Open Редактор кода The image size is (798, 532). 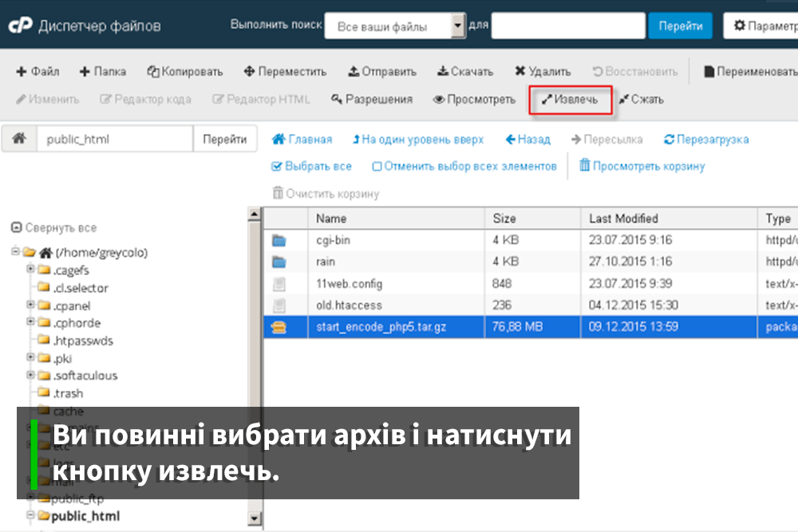(145, 99)
